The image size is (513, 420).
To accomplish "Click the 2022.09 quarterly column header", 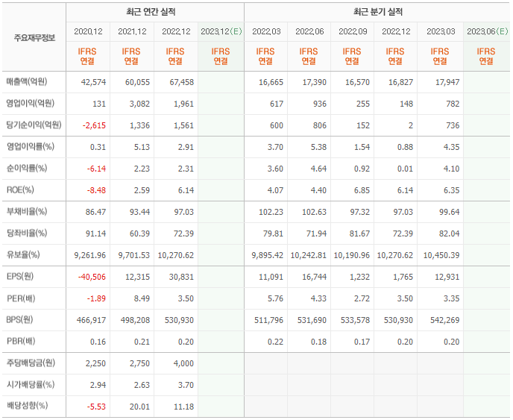I will [x=353, y=31].
